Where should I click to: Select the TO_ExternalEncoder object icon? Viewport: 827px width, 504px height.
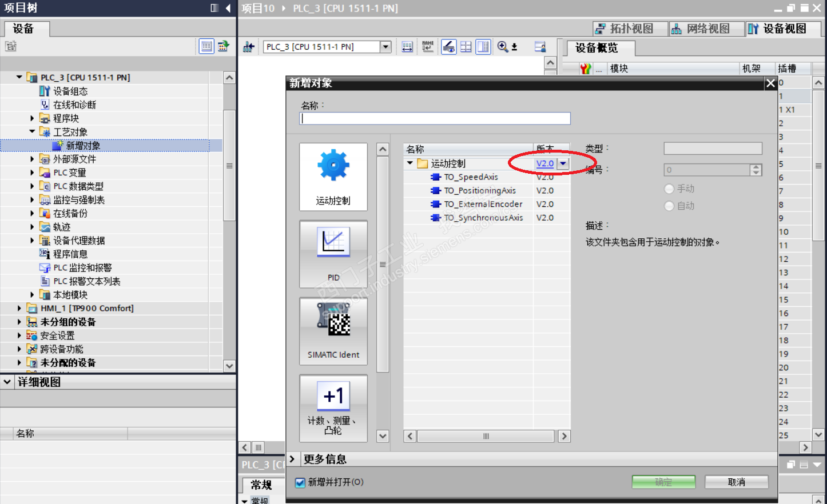pos(436,204)
